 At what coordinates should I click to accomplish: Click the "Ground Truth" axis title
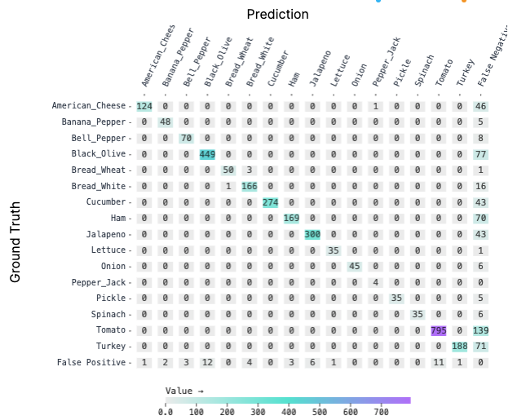[x=15, y=242]
